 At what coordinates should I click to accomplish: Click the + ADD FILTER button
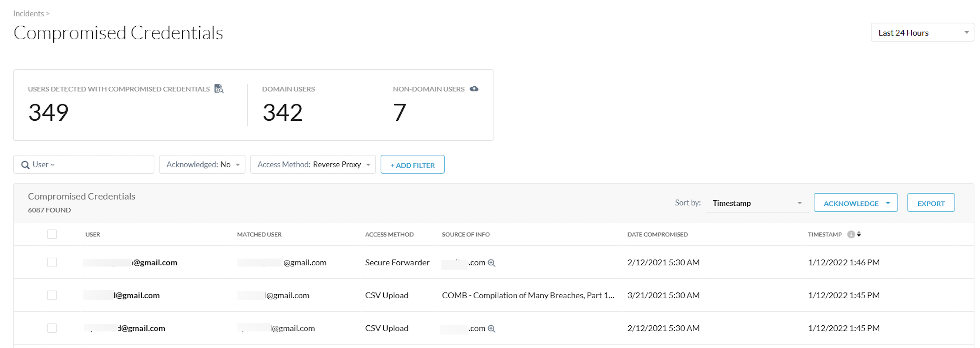(x=412, y=165)
